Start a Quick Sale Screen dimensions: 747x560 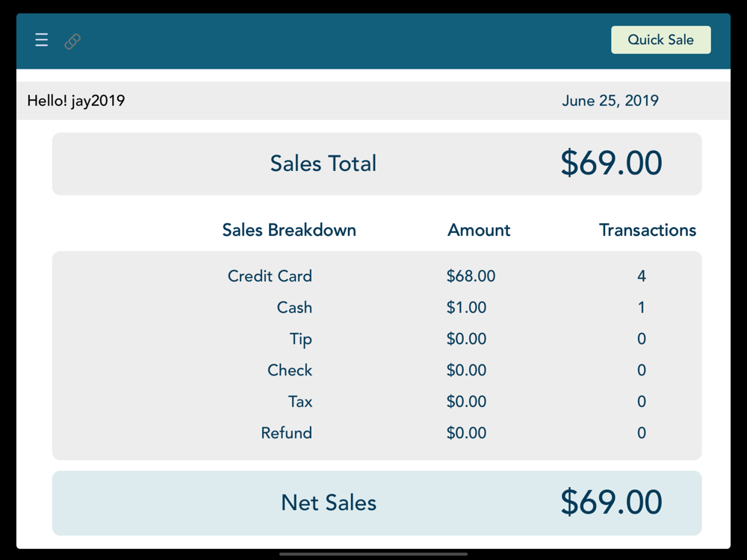coord(660,40)
